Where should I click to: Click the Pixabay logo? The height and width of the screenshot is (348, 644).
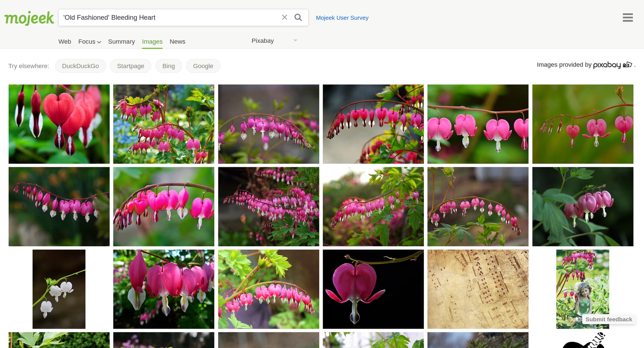click(x=612, y=65)
